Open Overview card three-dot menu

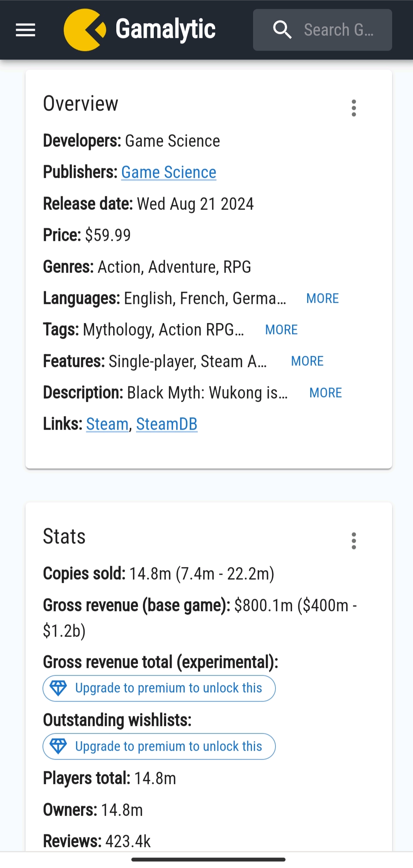click(354, 108)
